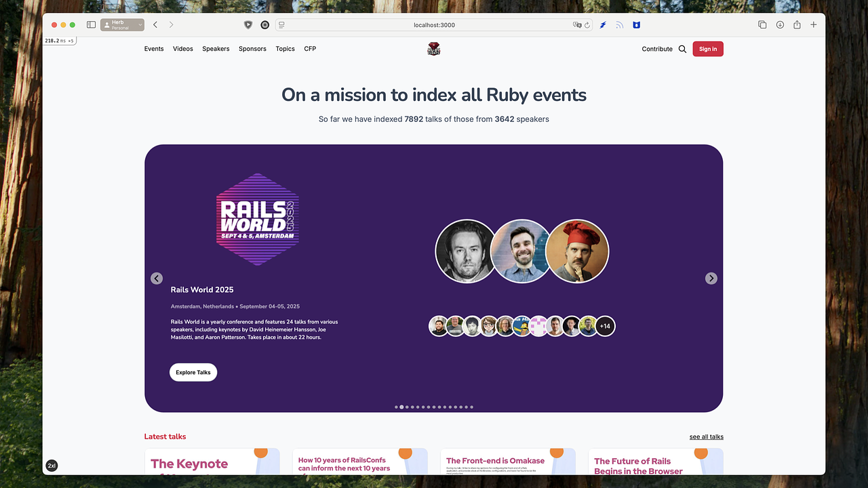Image resolution: width=868 pixels, height=488 pixels.
Task: Click the +14 more speakers bubble
Action: pos(605,326)
